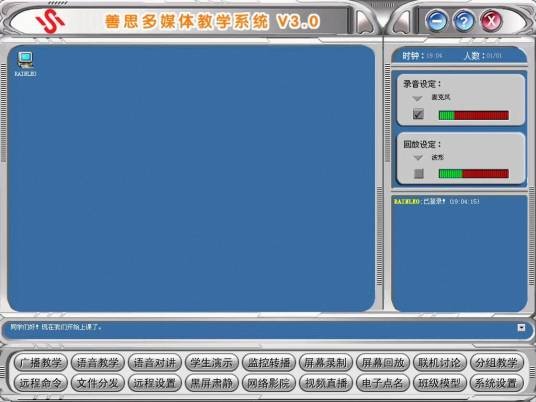Adjust the playback volume level bar

473,174
